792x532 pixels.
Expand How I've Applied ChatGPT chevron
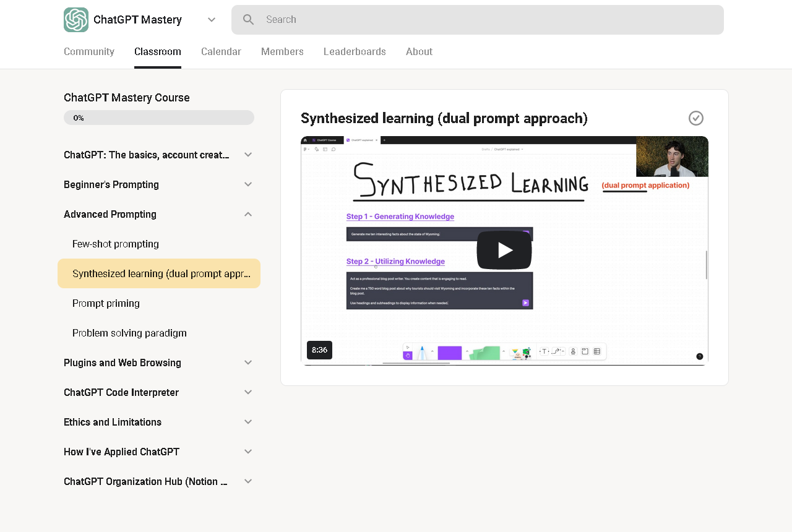coord(248,452)
